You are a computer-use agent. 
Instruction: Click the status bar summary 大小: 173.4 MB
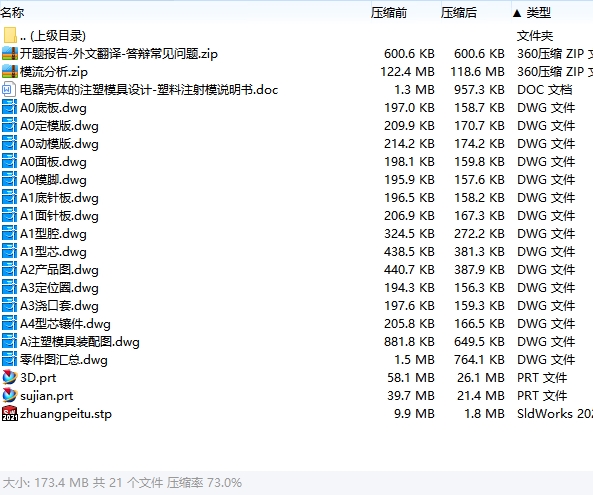coord(45,483)
